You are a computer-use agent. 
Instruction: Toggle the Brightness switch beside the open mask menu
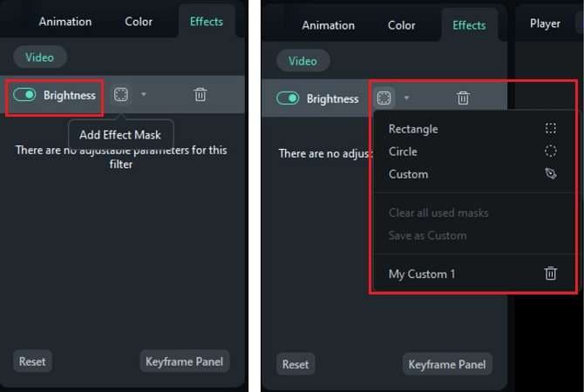[288, 98]
